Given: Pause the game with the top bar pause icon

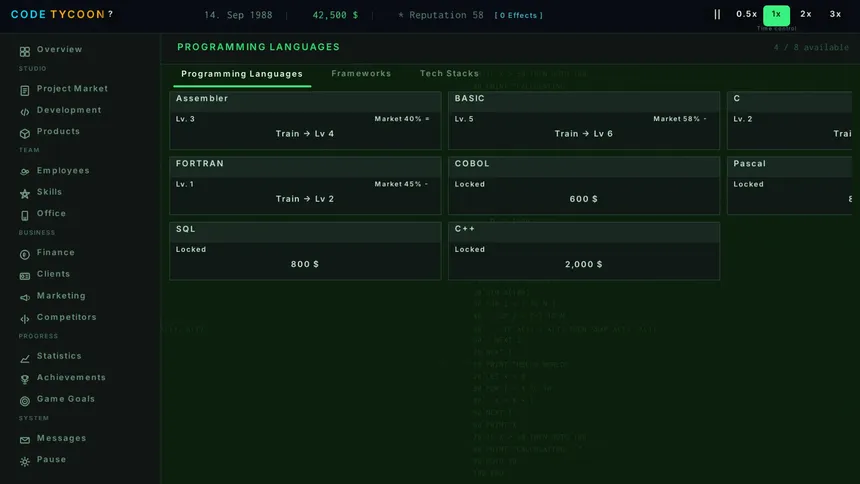Looking at the screenshot, I should click(717, 15).
